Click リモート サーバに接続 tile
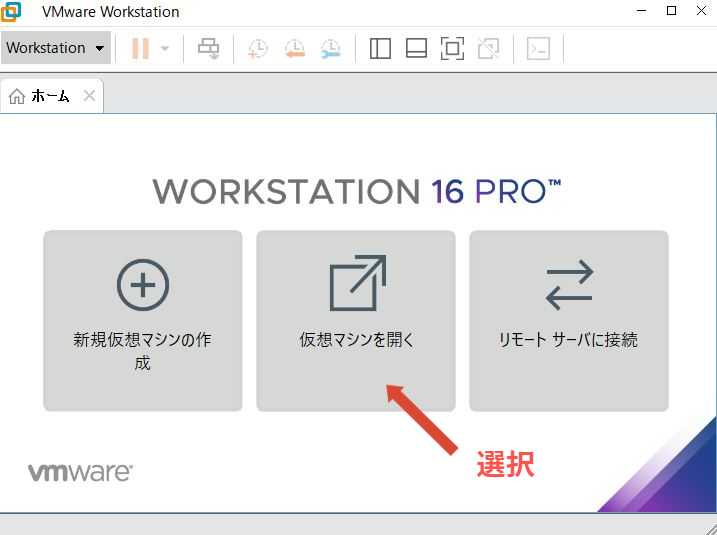Image resolution: width=717 pixels, height=535 pixels. coord(569,321)
